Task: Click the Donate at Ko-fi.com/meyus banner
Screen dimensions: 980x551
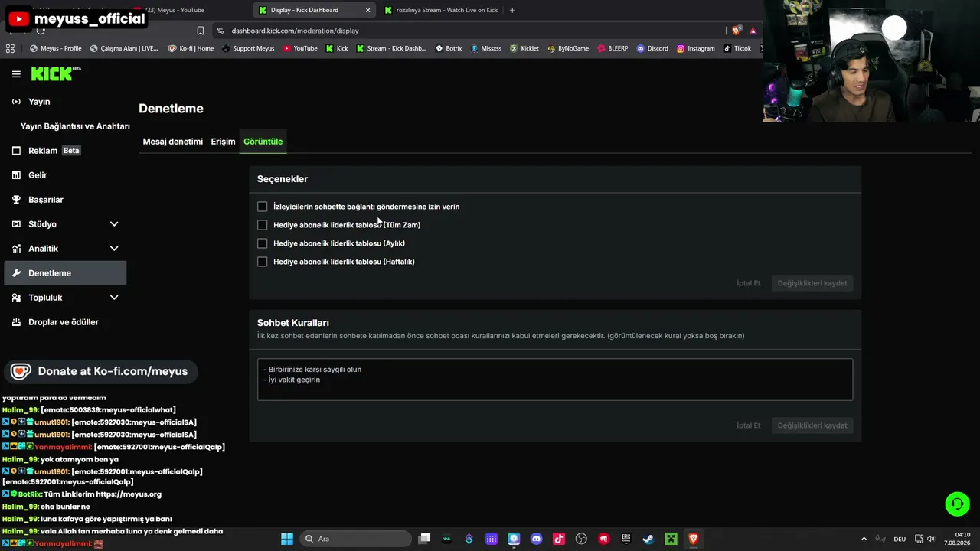Action: click(100, 371)
